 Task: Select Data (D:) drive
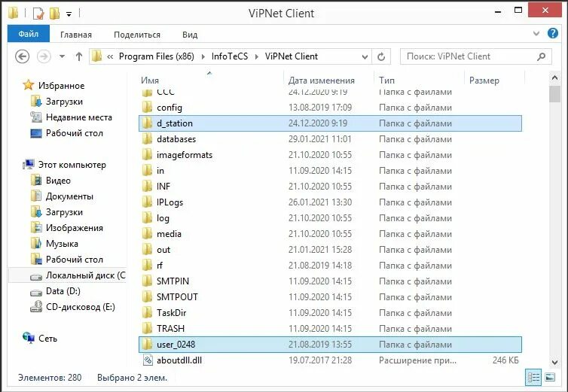[x=63, y=291]
